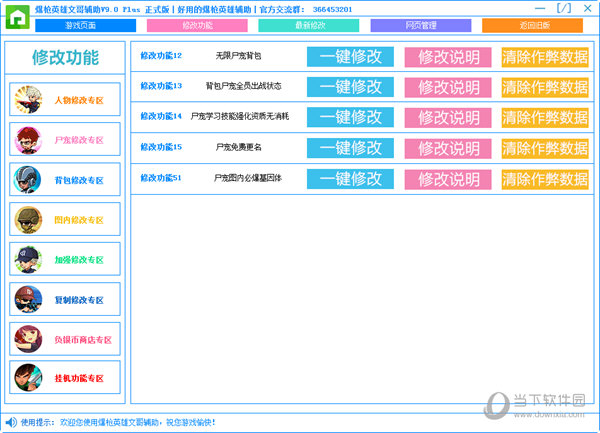Click 清除作弊数据 in 修改功能15 row
Viewport: 600px width, 433px height.
[545, 149]
